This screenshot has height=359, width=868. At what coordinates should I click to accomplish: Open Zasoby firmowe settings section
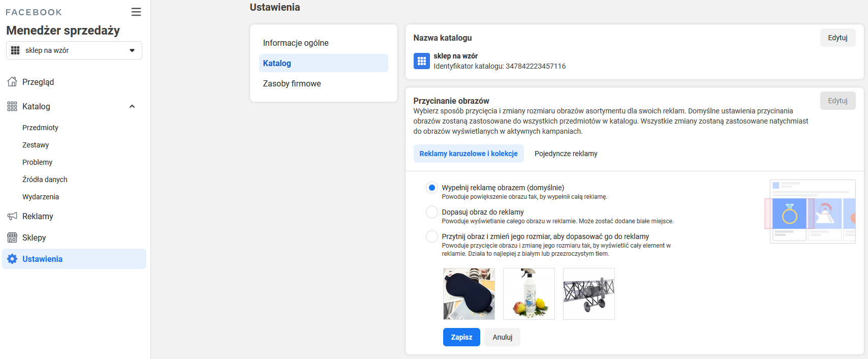click(292, 83)
